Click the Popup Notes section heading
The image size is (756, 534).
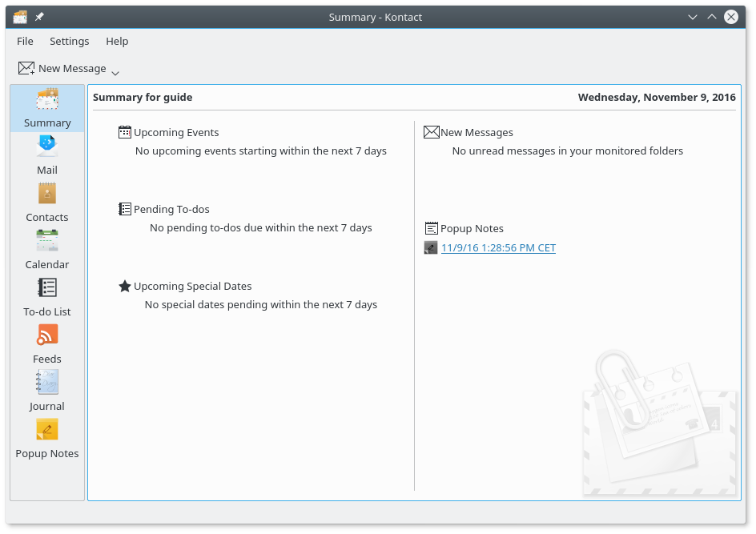click(x=472, y=228)
